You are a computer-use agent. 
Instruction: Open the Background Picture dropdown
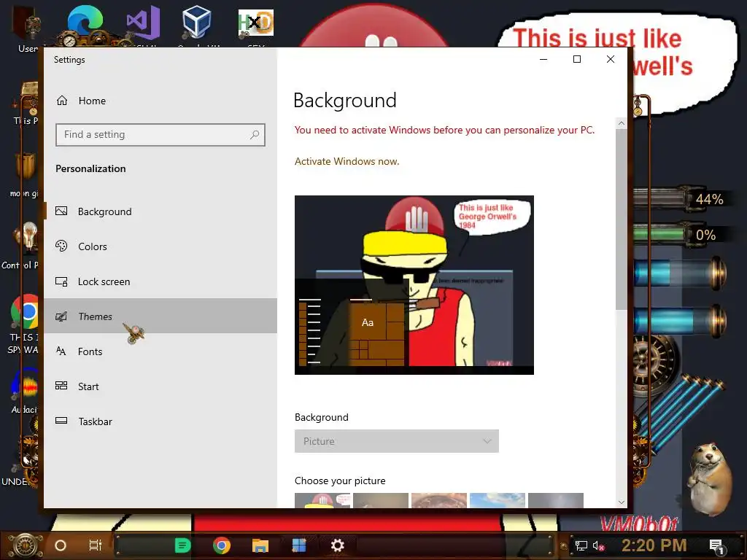[x=396, y=441]
